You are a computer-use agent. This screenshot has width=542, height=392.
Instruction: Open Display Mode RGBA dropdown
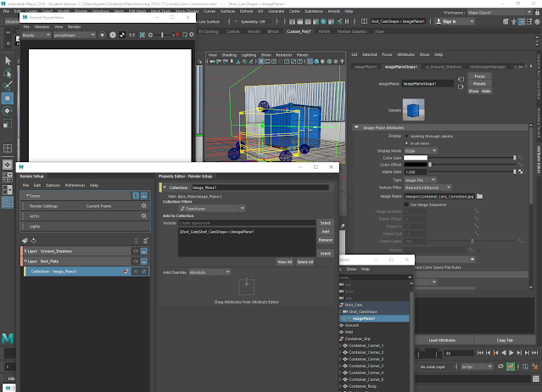421,151
